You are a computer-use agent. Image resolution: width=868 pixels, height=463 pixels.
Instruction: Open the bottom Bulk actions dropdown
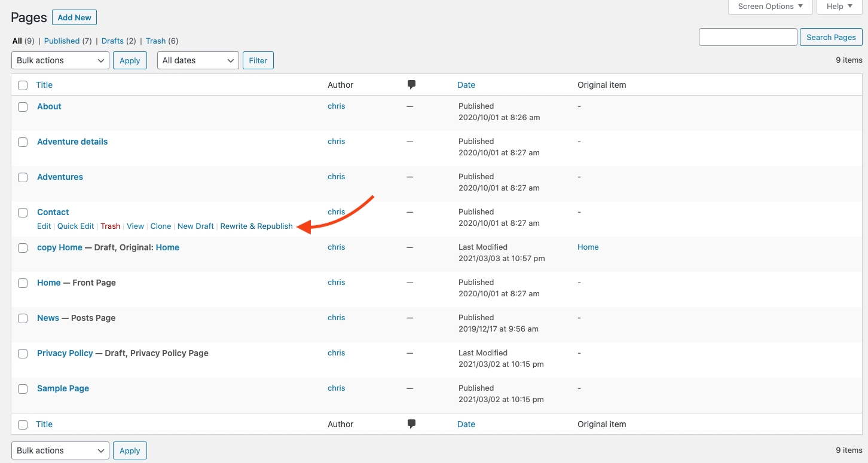pos(60,450)
